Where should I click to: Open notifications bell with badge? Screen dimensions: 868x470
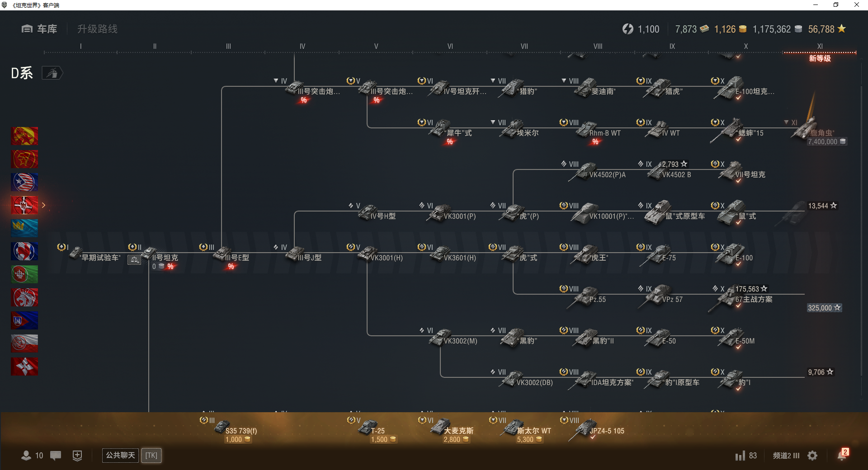pos(843,455)
